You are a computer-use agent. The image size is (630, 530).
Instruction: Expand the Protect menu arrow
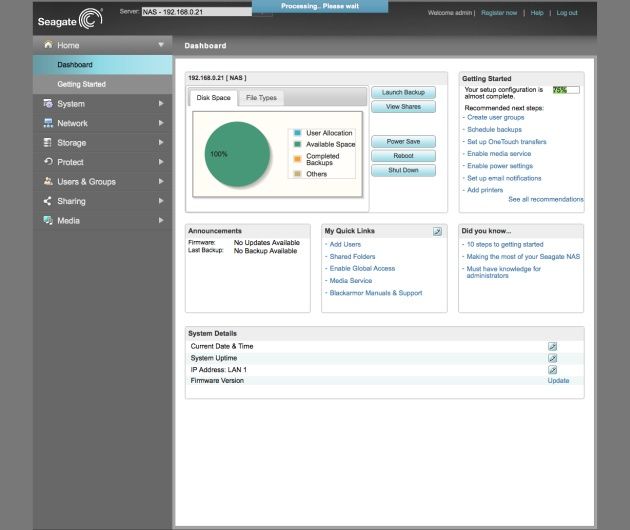(161, 162)
